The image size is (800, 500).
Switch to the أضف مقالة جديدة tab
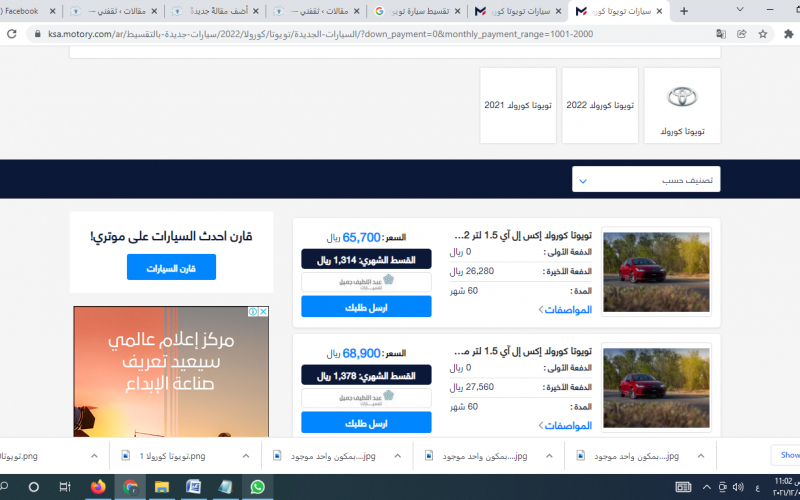pos(215,11)
